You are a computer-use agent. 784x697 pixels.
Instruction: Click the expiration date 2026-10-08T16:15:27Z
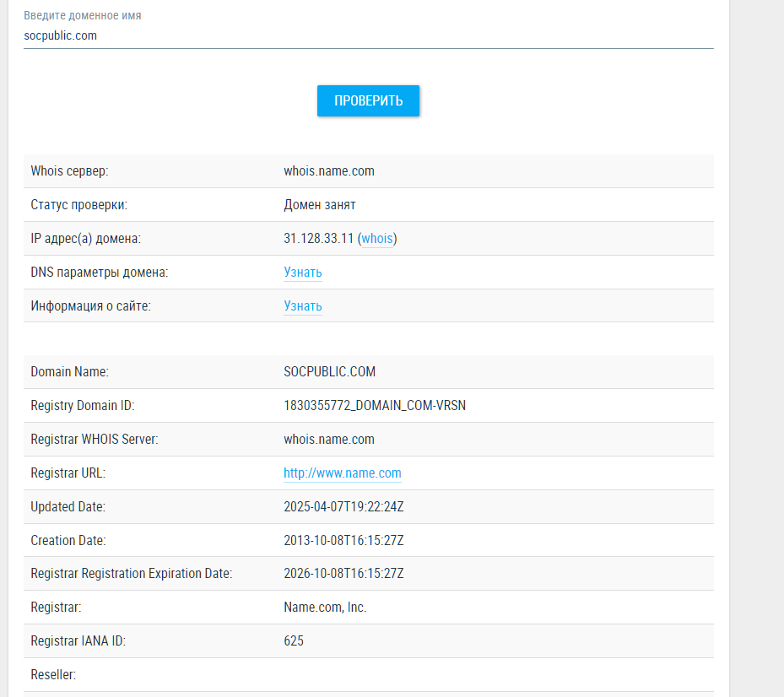[x=343, y=574]
